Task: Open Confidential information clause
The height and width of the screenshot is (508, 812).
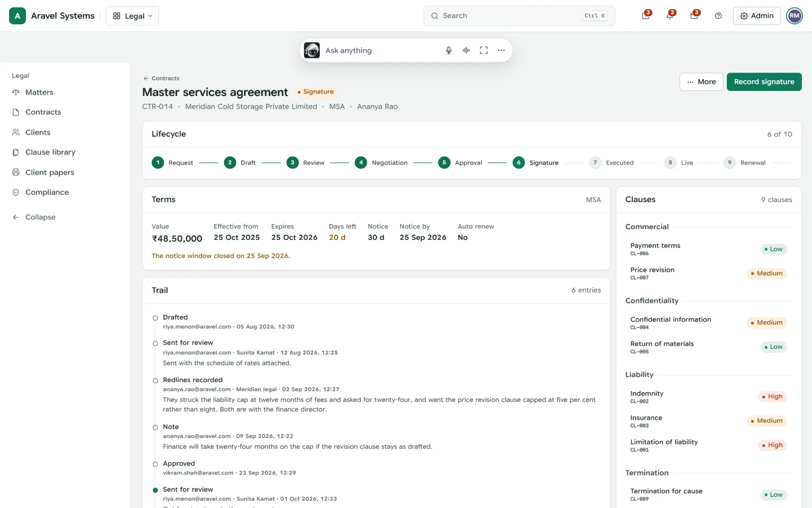Action: (x=708, y=323)
